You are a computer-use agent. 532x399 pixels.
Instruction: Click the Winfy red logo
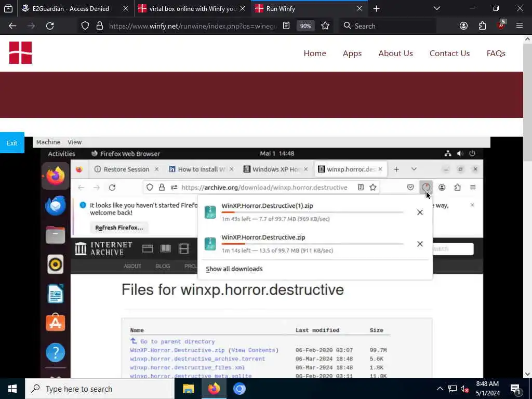pos(20,52)
